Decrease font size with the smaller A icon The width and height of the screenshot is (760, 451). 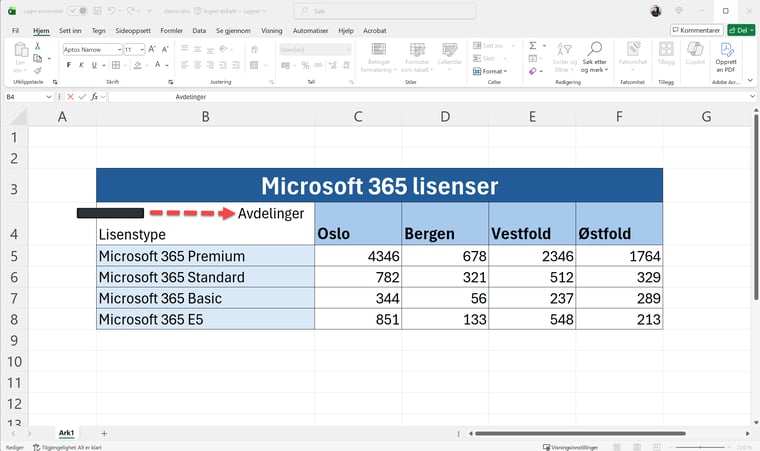point(165,49)
